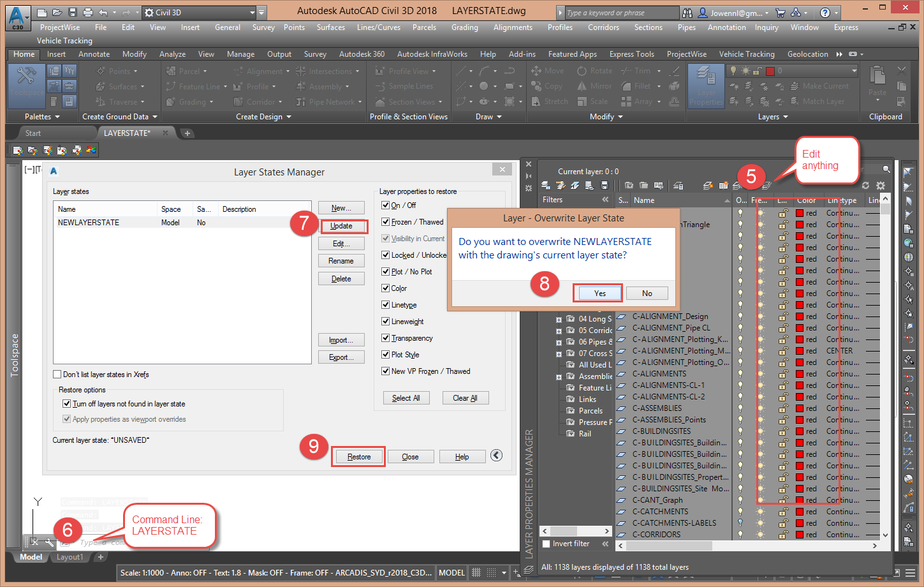This screenshot has width=924, height=587.
Task: Toggle the On / Off checkbox
Action: tap(385, 205)
